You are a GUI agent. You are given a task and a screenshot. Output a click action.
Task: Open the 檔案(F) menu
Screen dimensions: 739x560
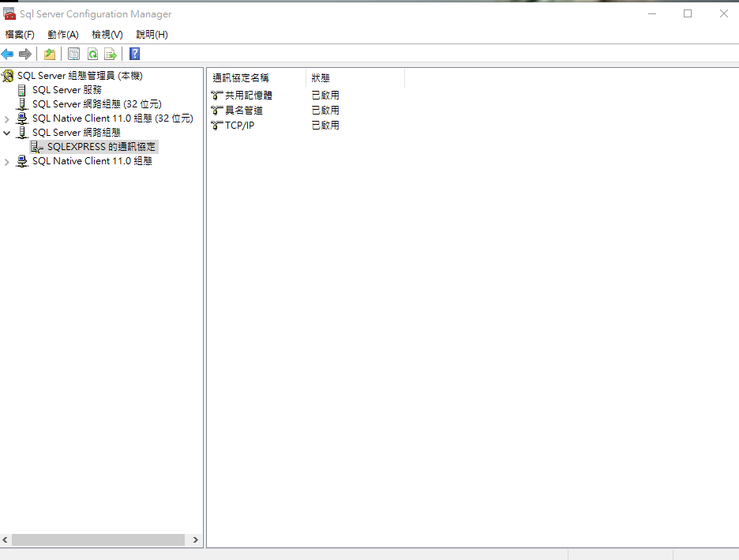tap(20, 35)
